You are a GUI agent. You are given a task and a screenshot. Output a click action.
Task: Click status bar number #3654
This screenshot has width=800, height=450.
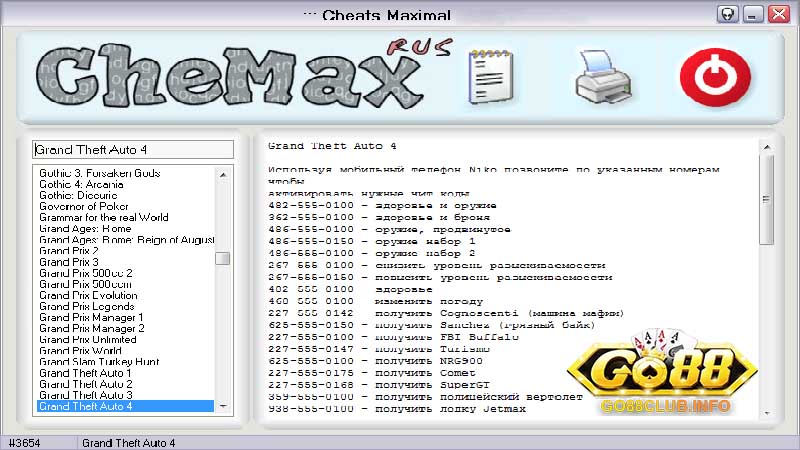(x=24, y=443)
